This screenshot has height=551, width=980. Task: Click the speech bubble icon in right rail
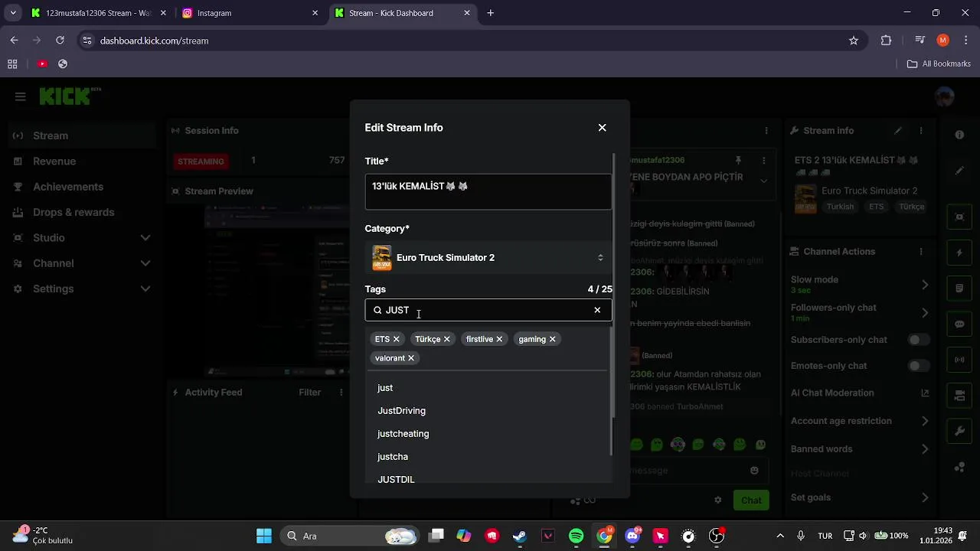click(x=959, y=324)
